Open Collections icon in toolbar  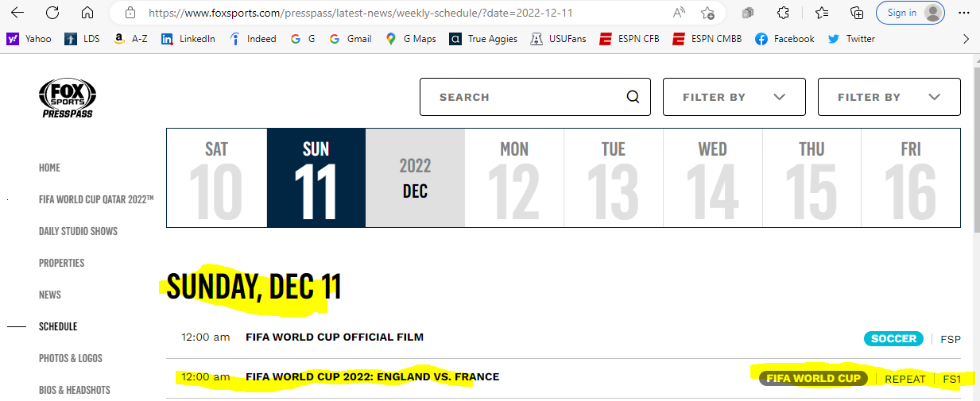coord(857,13)
